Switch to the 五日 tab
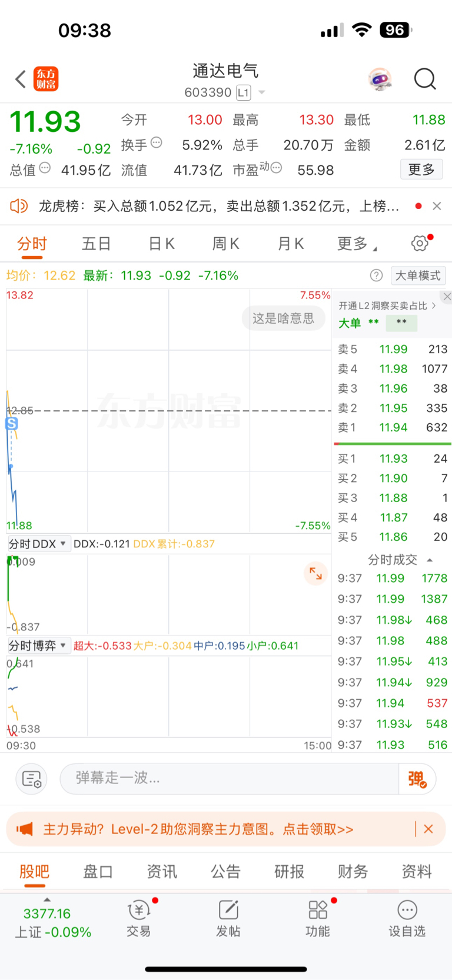Screen dimensions: 452x980 97,244
